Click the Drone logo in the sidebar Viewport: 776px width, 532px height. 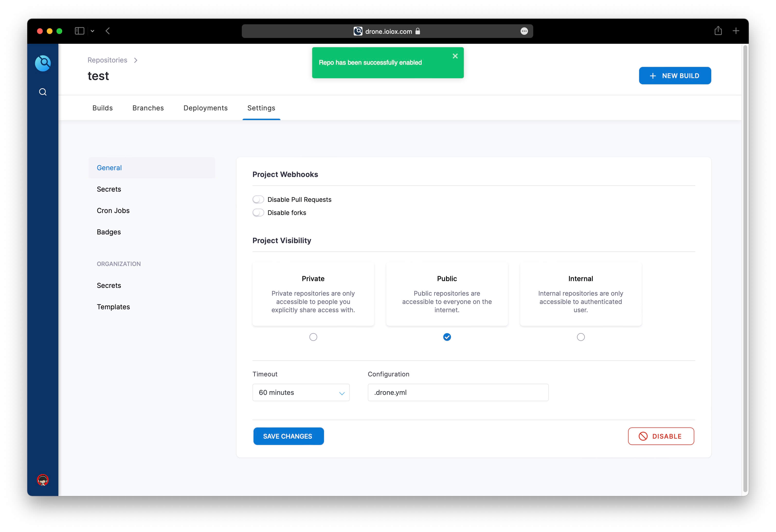pyautogui.click(x=43, y=63)
